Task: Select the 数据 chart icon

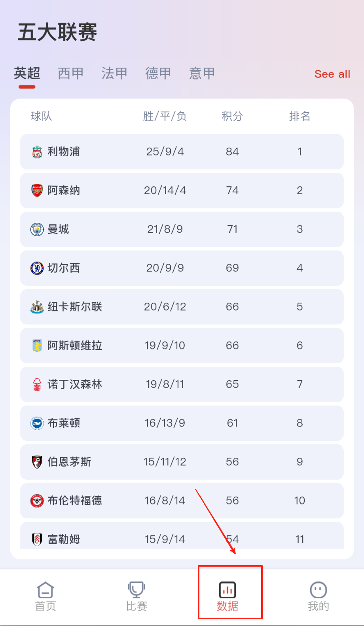Action: click(227, 590)
